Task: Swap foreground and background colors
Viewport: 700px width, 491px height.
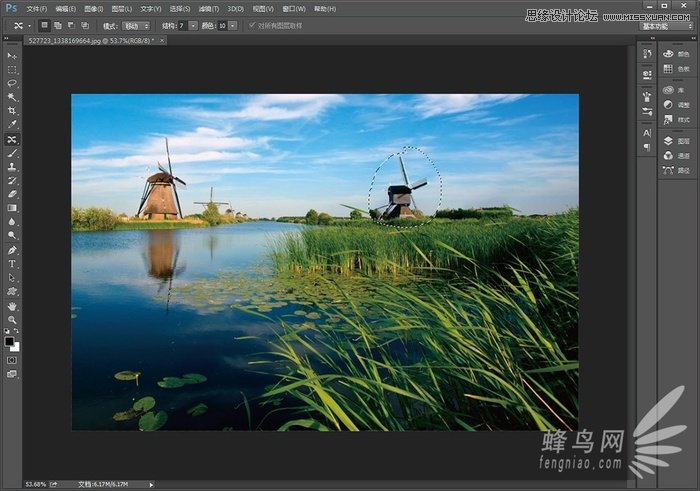Action: 16,331
